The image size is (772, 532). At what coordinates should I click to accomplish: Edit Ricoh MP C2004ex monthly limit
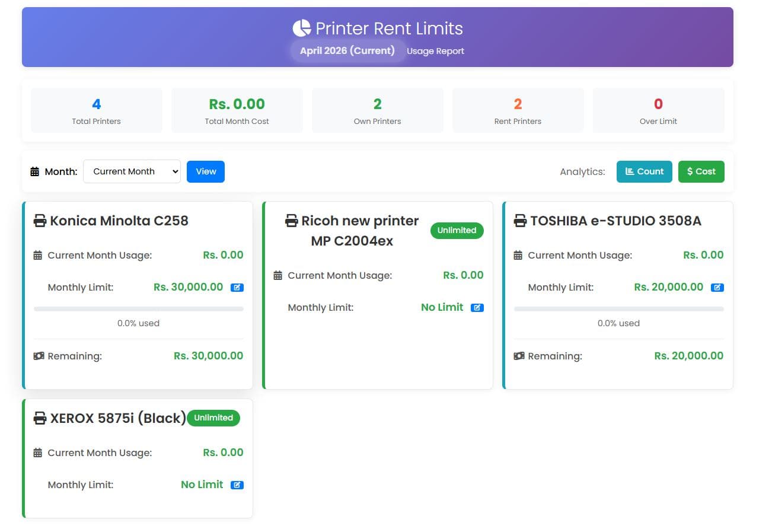tap(477, 308)
